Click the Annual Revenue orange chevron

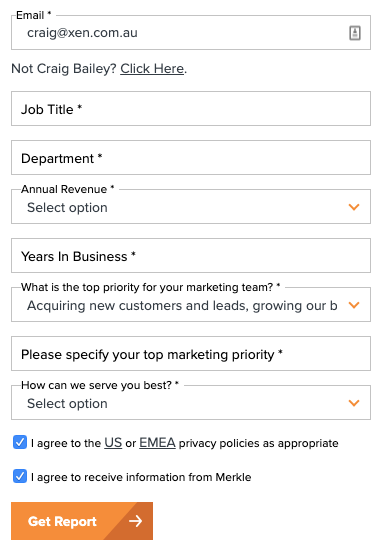354,207
